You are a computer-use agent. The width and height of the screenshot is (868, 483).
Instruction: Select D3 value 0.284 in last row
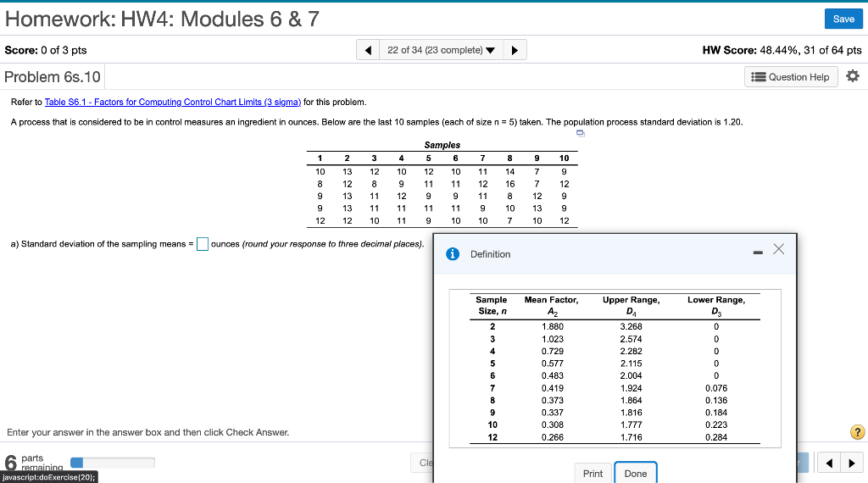pyautogui.click(x=716, y=437)
